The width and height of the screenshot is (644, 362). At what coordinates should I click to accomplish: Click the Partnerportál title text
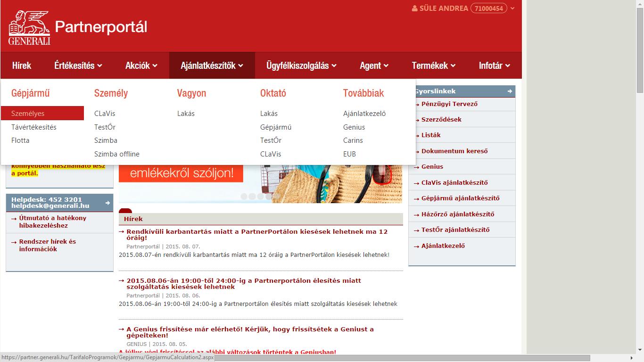[x=101, y=27]
